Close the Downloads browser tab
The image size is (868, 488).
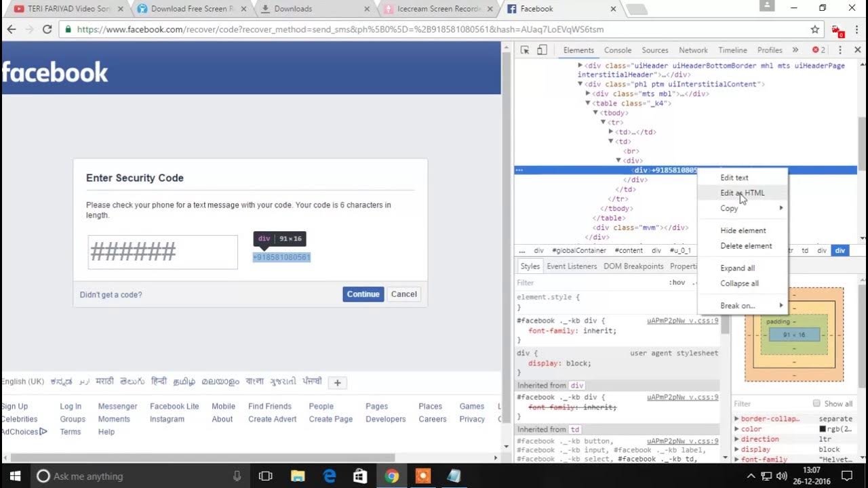tap(367, 9)
